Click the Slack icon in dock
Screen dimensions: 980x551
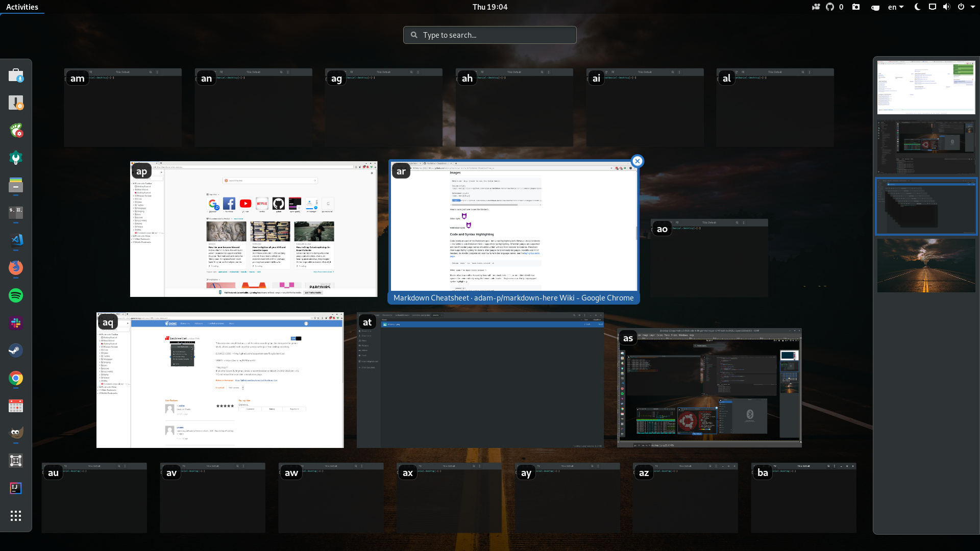16,323
